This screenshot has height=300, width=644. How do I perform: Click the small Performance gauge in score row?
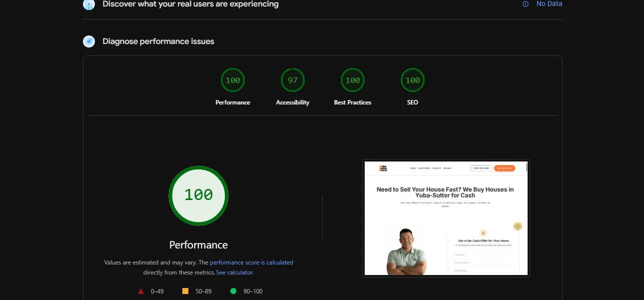[x=233, y=80]
